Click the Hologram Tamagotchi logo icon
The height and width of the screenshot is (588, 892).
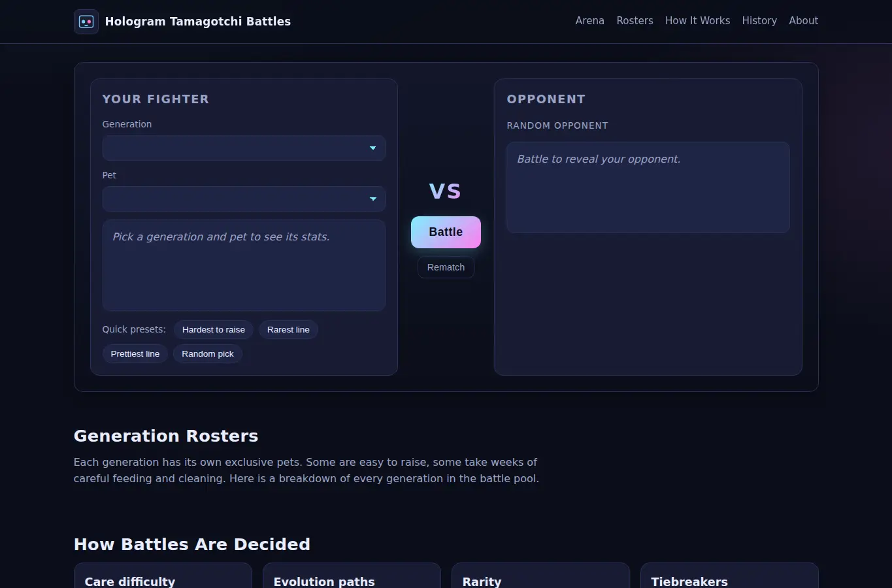point(86,22)
